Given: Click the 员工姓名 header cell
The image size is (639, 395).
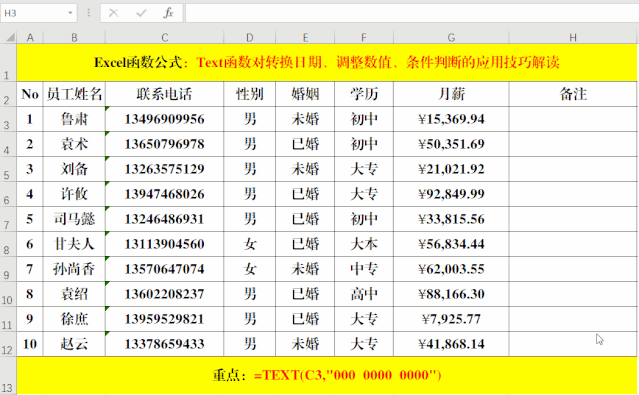Looking at the screenshot, I should tap(74, 94).
